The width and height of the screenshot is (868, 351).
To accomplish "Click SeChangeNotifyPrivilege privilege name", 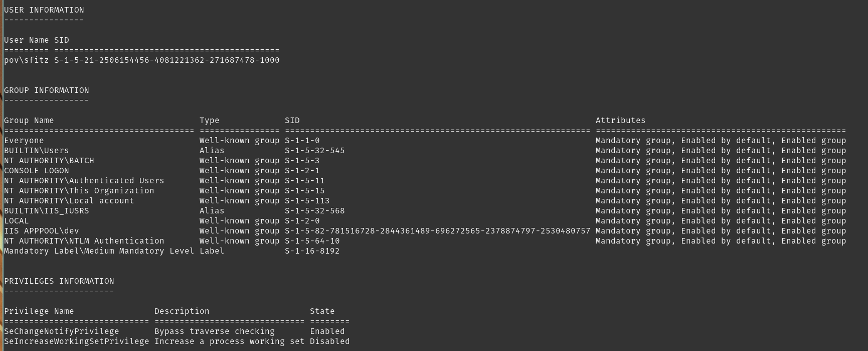I will pyautogui.click(x=62, y=331).
